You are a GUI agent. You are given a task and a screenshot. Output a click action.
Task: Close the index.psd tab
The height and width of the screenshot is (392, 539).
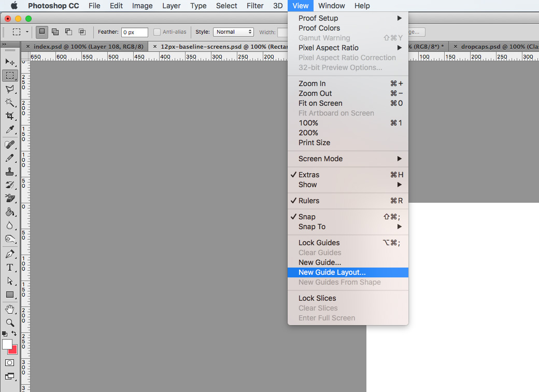tap(28, 47)
